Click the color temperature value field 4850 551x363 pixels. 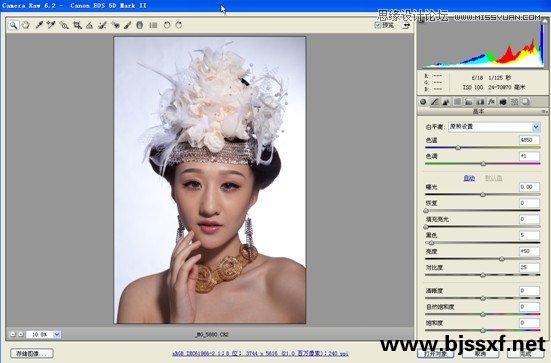tap(529, 140)
